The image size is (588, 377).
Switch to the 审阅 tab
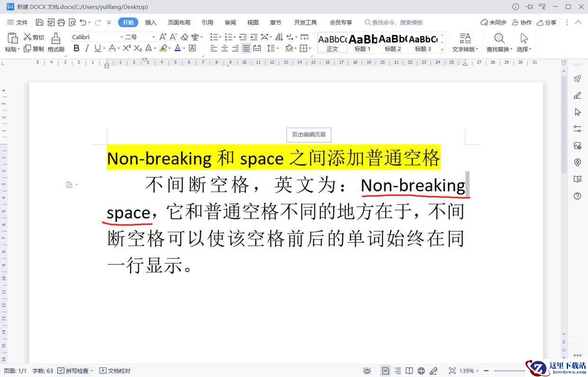230,22
